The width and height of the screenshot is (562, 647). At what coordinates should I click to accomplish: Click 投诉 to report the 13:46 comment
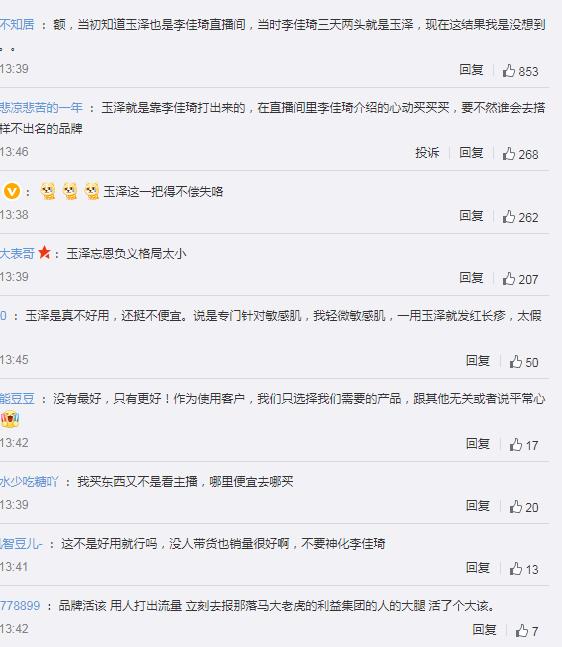[x=427, y=153]
